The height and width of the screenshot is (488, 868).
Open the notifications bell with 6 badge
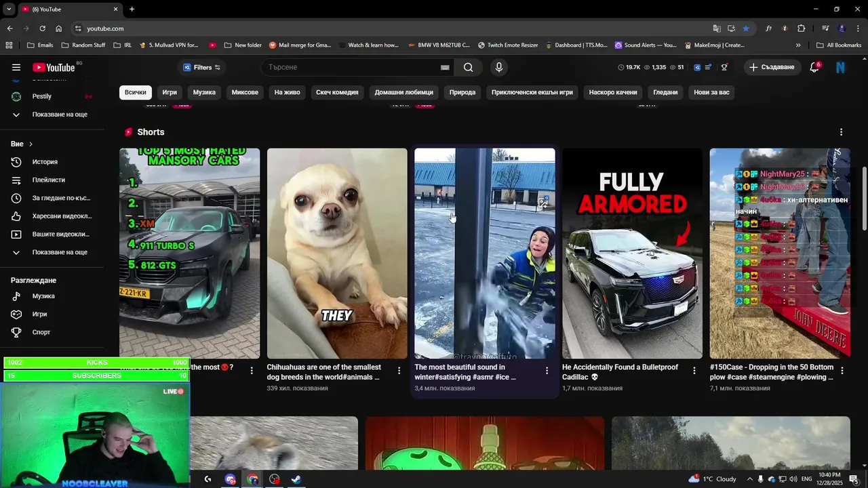pyautogui.click(x=814, y=67)
